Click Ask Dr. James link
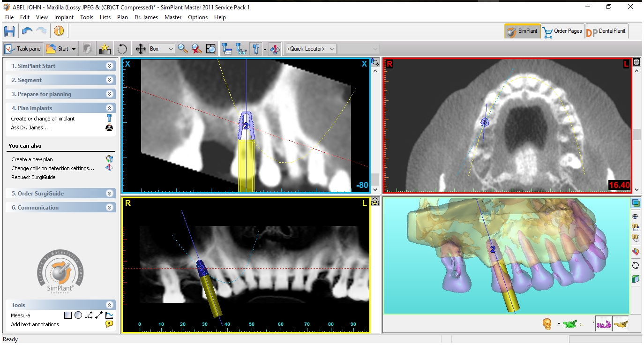 30,127
